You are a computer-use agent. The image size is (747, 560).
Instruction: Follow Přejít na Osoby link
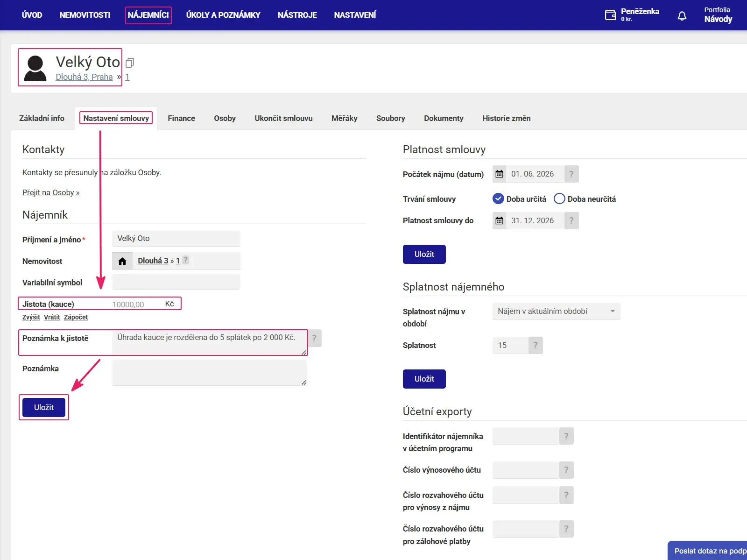(x=51, y=193)
